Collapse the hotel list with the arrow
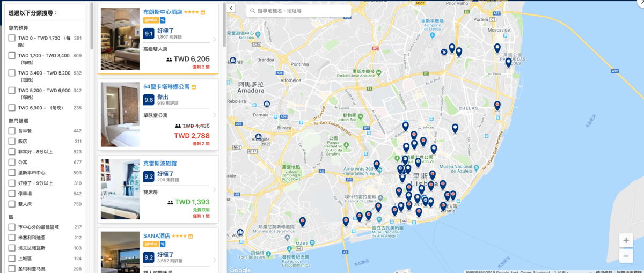This screenshot has height=273, width=644. tap(231, 8)
